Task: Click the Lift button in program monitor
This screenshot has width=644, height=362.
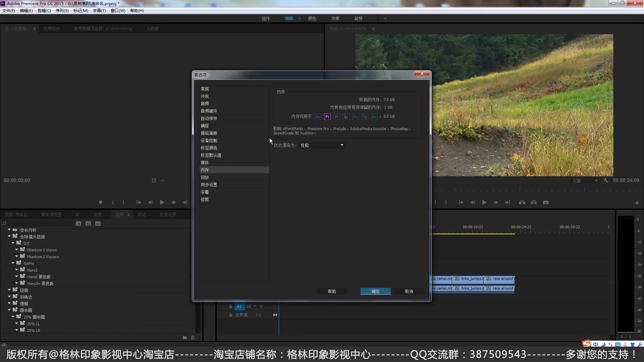Action: pyautogui.click(x=522, y=202)
